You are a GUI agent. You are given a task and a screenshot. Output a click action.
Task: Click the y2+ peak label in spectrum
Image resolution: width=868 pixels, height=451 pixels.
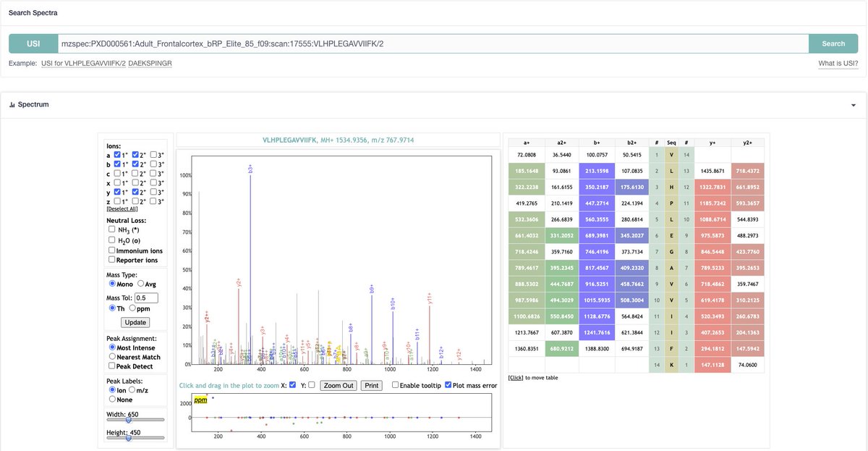239,283
